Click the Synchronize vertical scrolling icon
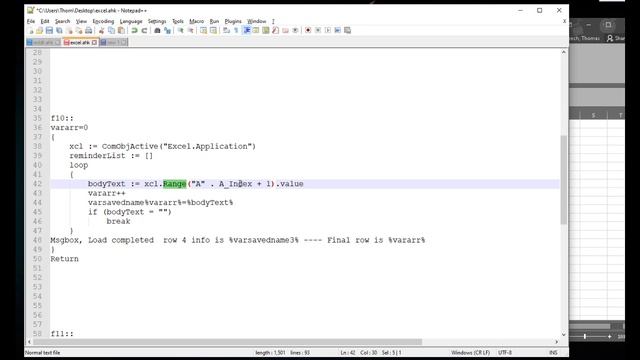This screenshot has height=360, width=640. (203, 31)
